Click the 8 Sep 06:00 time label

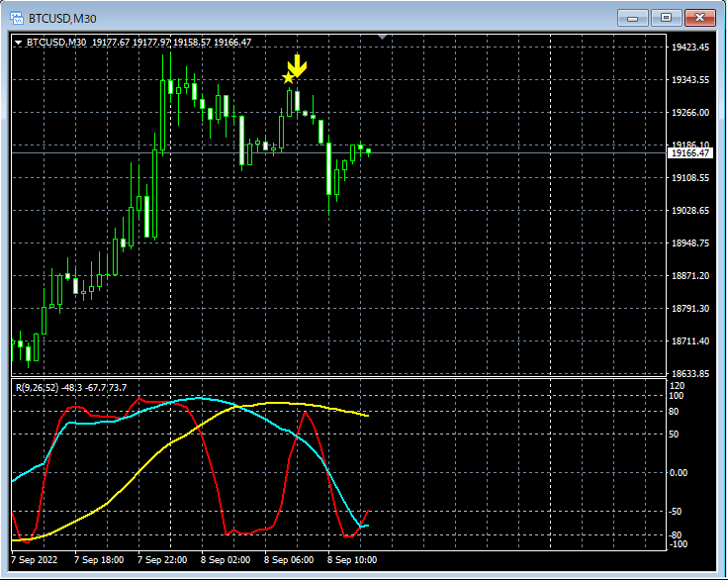(x=288, y=559)
